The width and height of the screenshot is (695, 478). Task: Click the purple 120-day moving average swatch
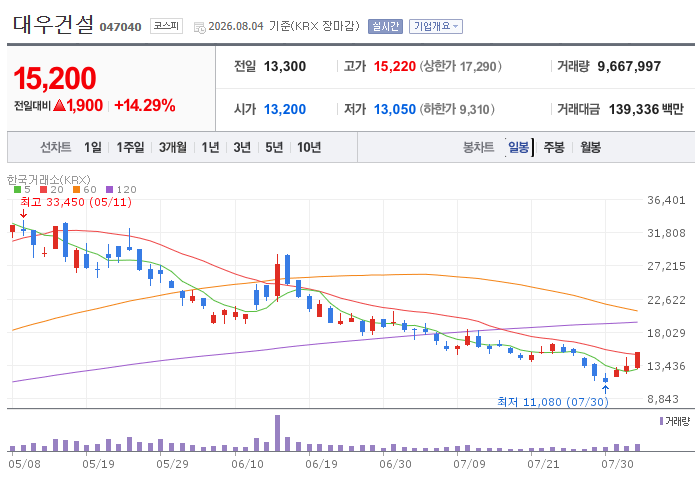click(109, 190)
